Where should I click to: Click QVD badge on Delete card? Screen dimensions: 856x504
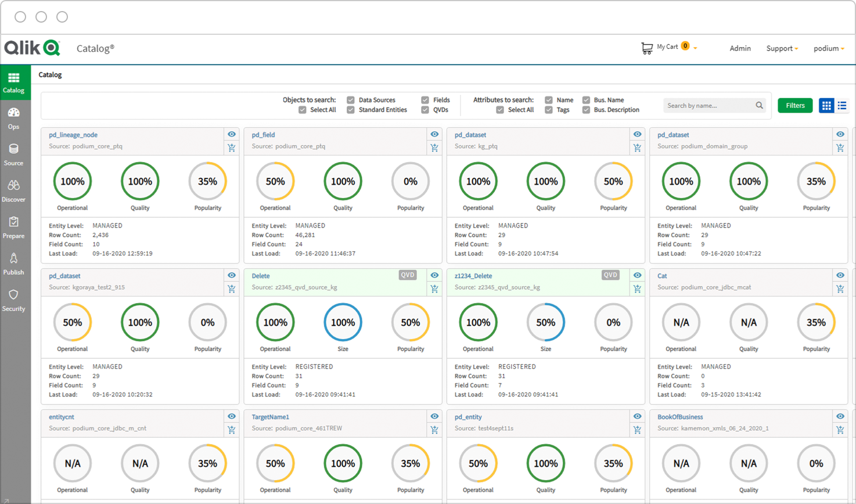coord(408,275)
